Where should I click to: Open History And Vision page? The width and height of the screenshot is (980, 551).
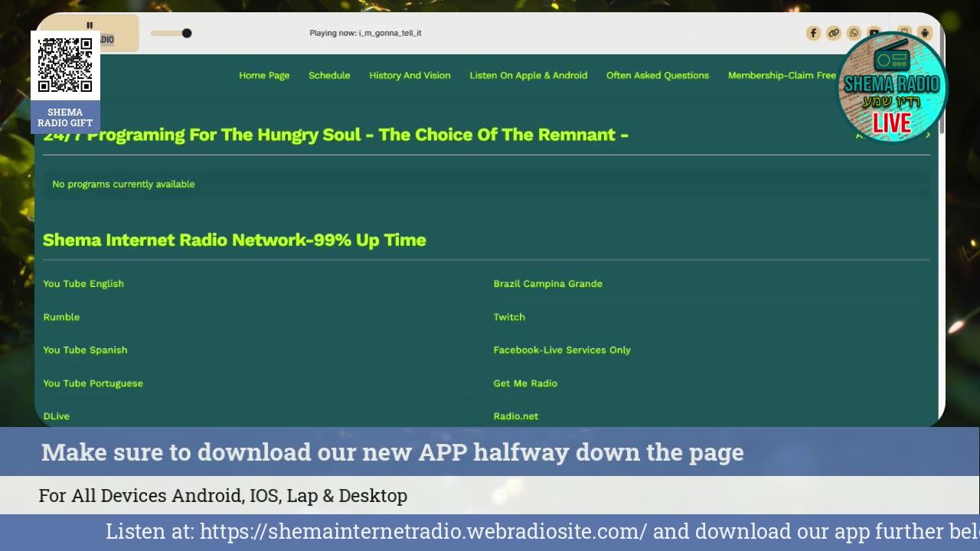point(410,75)
